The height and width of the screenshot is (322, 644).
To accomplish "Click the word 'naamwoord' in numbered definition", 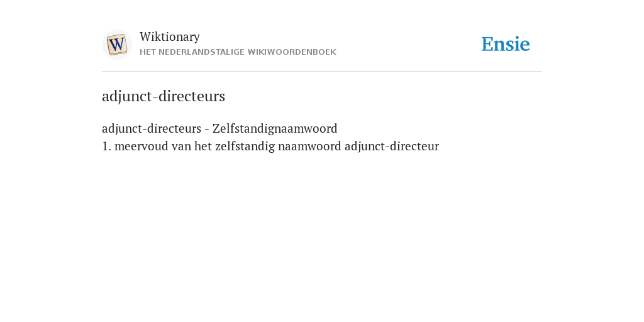I will coord(309,146).
